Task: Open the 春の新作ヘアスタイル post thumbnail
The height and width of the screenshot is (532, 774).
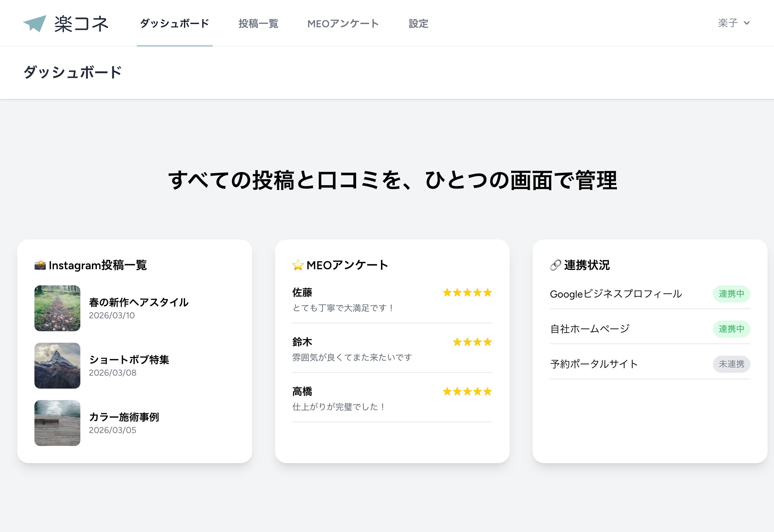Action: [x=57, y=308]
